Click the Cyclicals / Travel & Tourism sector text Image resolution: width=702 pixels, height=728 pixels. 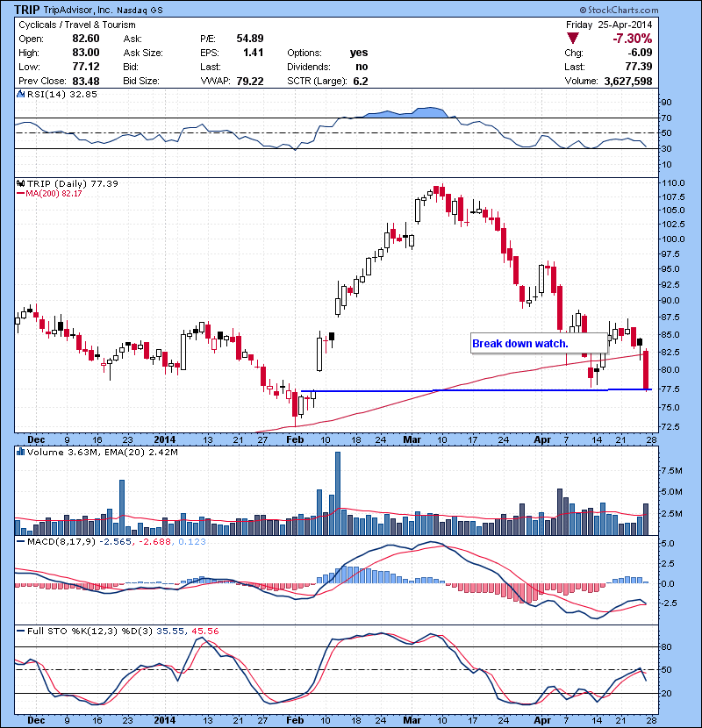pos(78,25)
